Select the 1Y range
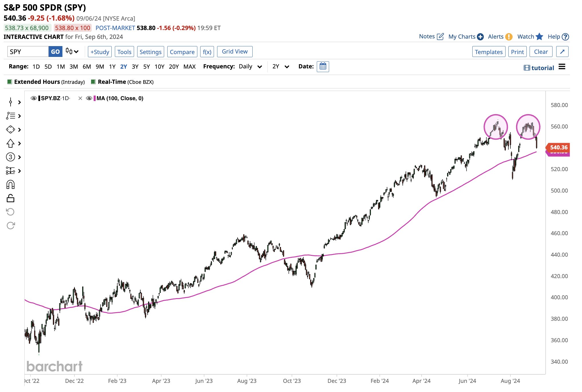Image resolution: width=582 pixels, height=392 pixels. click(x=112, y=67)
